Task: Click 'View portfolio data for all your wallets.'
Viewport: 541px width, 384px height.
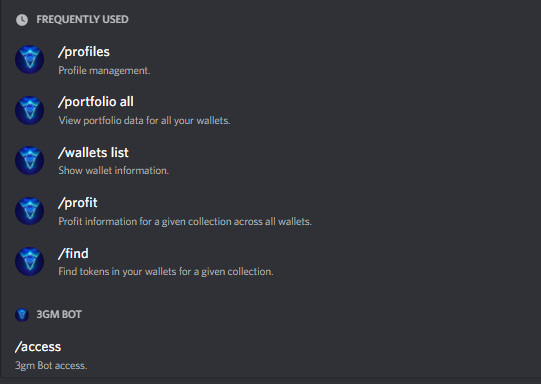Action: 144,121
